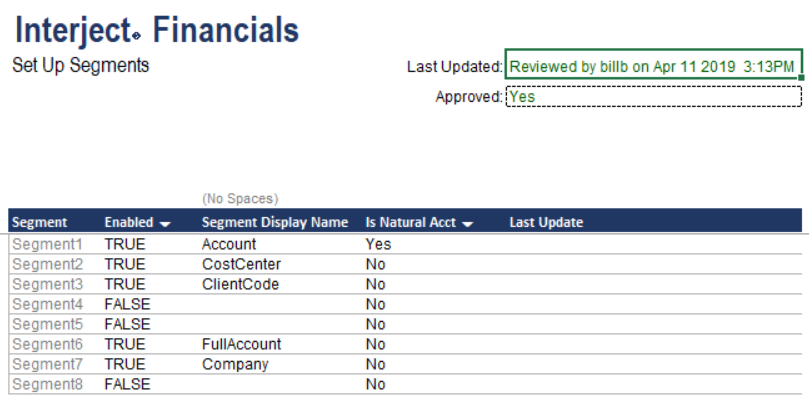Open the Is Natural Acct filter arrow

point(467,224)
